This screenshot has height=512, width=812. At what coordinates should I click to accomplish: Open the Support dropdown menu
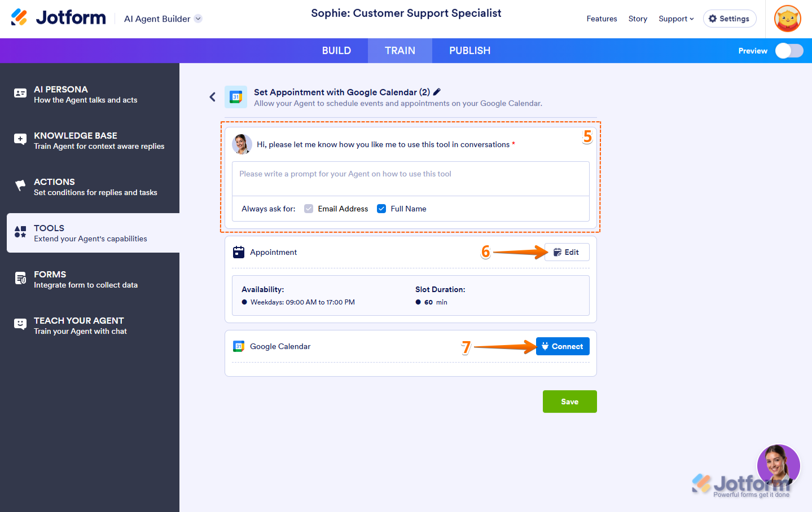coord(676,19)
